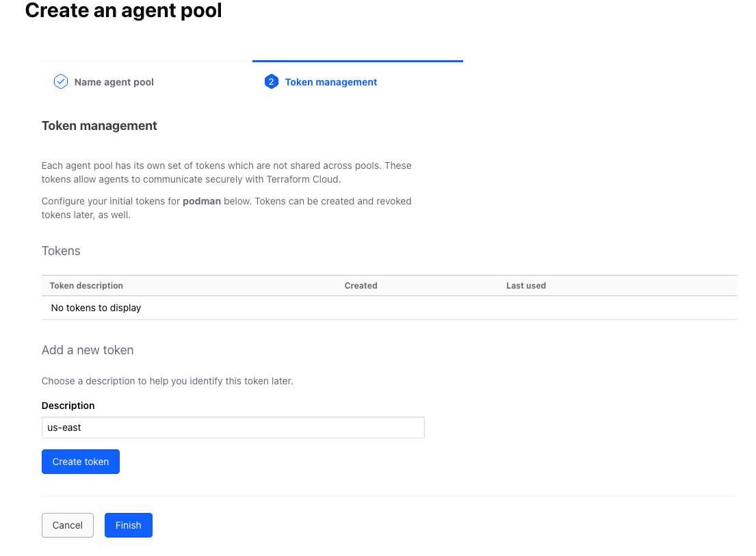Cancel the agent pool creation
The height and width of the screenshot is (556, 756).
(x=67, y=525)
